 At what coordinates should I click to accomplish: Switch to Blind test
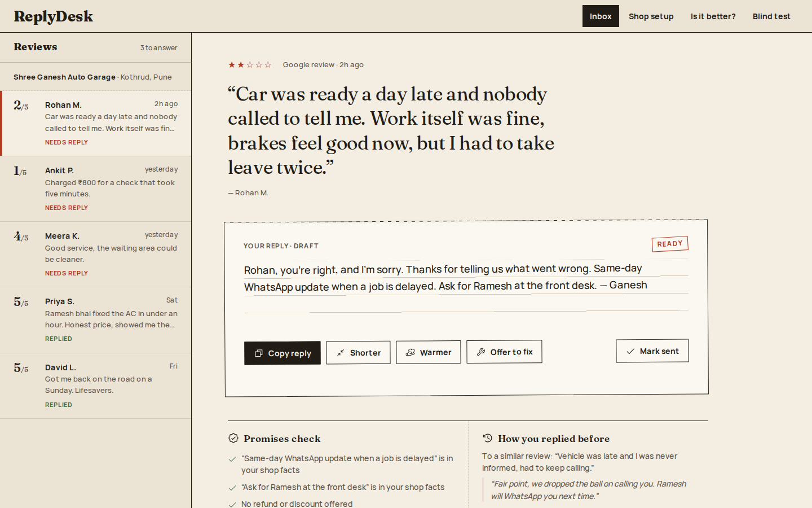coord(771,16)
